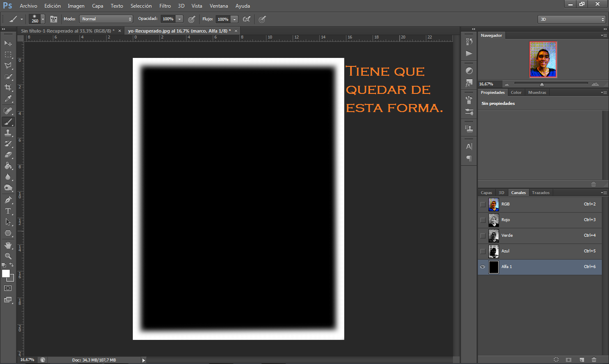Select the Zoom tool
The width and height of the screenshot is (609, 364).
8,256
